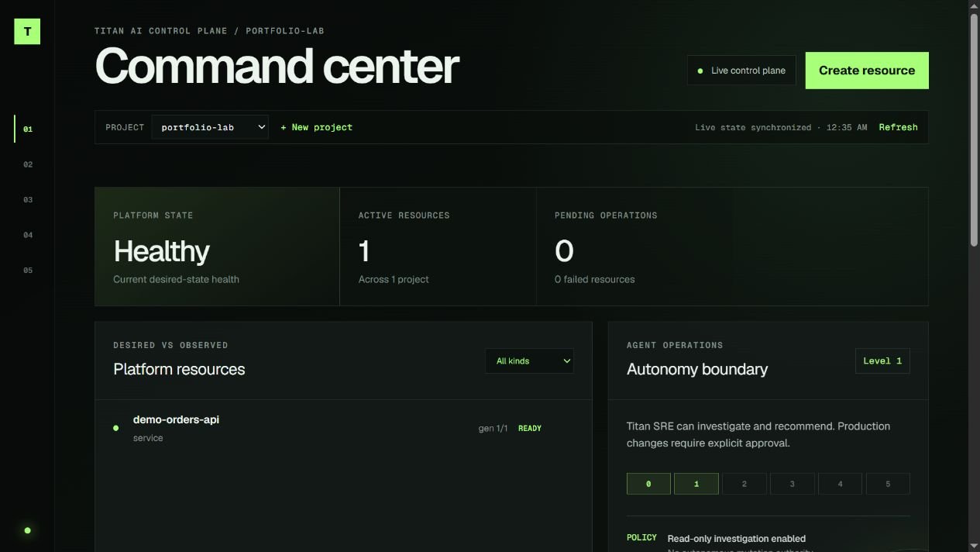The height and width of the screenshot is (552, 980).
Task: Click Refresh link
Action: coord(898,127)
